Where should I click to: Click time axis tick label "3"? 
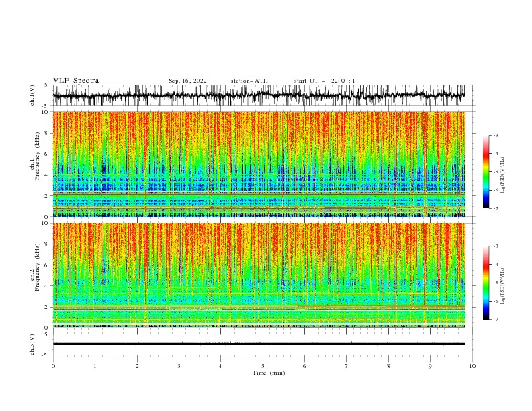179,366
